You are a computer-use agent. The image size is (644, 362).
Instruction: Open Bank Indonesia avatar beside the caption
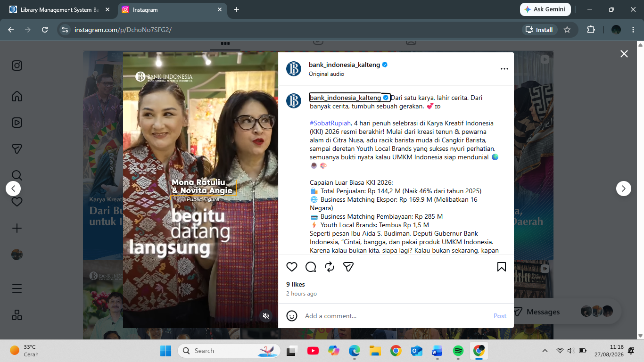pos(294,101)
